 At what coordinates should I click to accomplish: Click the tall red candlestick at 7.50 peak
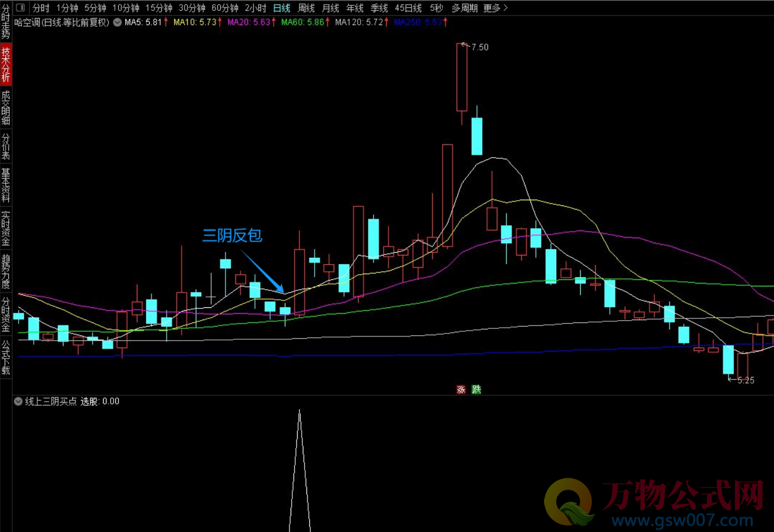462,77
